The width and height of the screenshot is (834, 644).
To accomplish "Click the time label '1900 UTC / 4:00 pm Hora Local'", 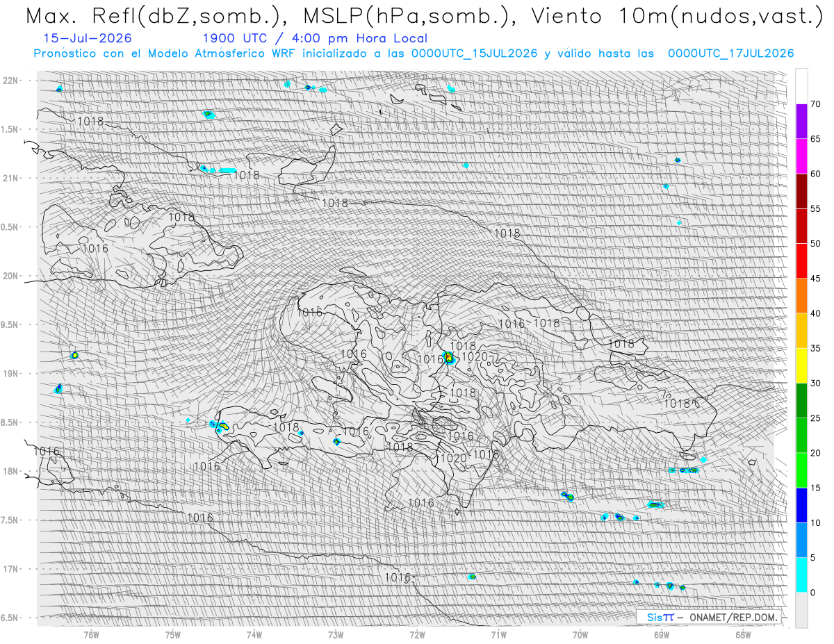I will click(315, 39).
